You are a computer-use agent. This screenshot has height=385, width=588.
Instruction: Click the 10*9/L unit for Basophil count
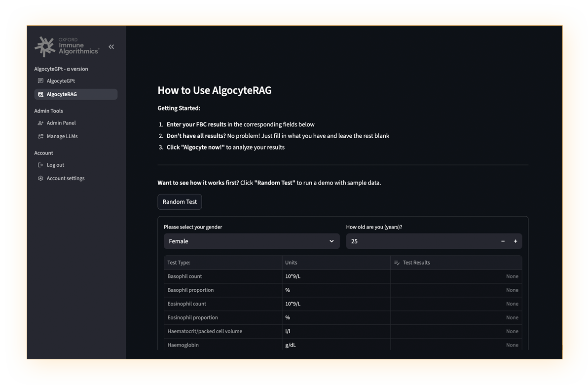tap(293, 276)
